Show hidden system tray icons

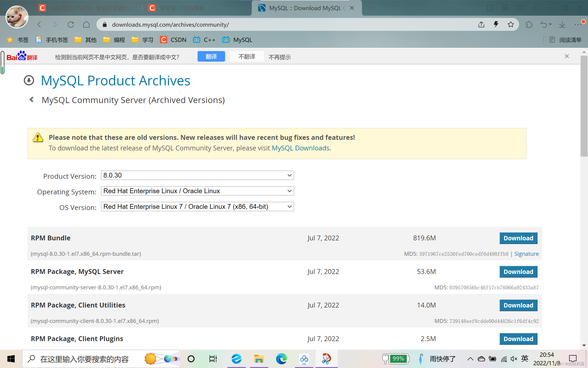click(x=470, y=359)
